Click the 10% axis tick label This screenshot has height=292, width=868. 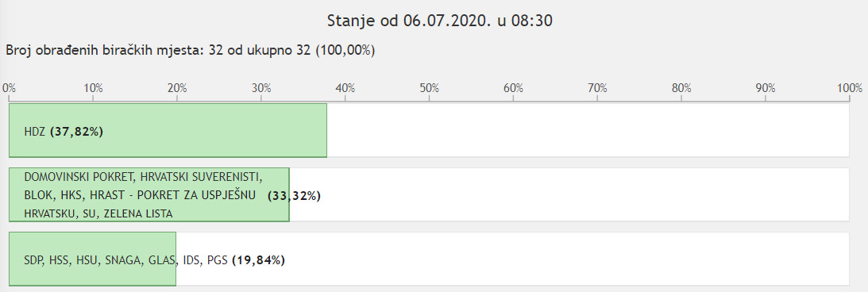(x=93, y=87)
